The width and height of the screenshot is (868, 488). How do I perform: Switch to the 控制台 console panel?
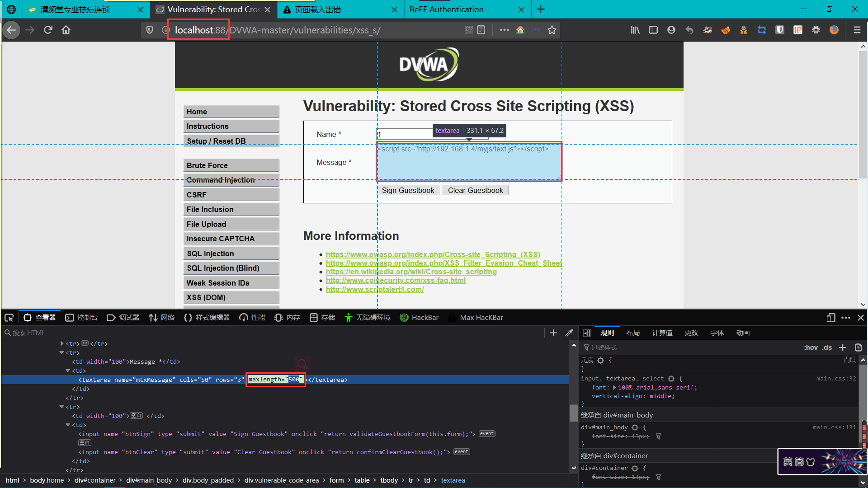pos(87,318)
